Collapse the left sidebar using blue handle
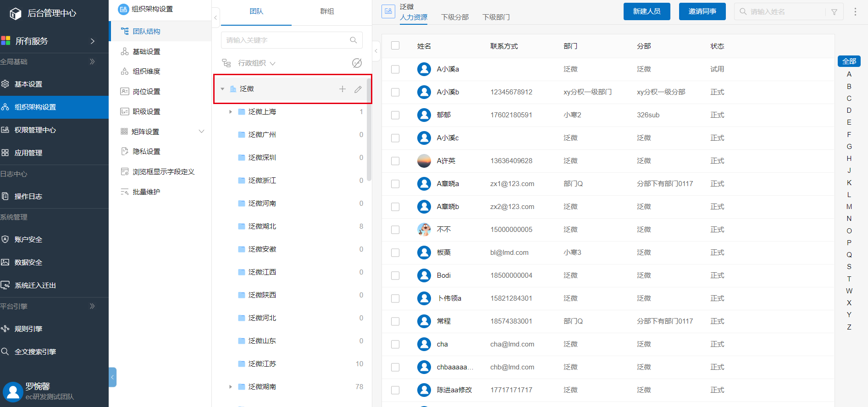Screen dimensions: 868x407 point(112,377)
